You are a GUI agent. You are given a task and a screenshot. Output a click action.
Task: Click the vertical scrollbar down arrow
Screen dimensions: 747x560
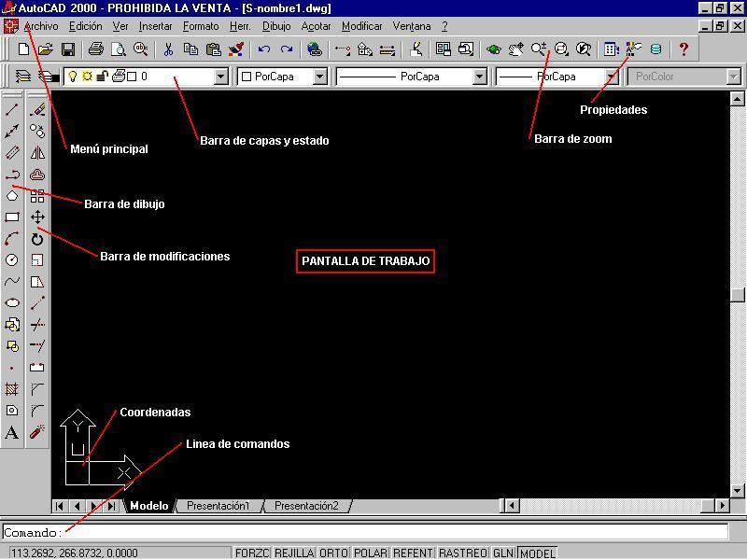pos(737,491)
